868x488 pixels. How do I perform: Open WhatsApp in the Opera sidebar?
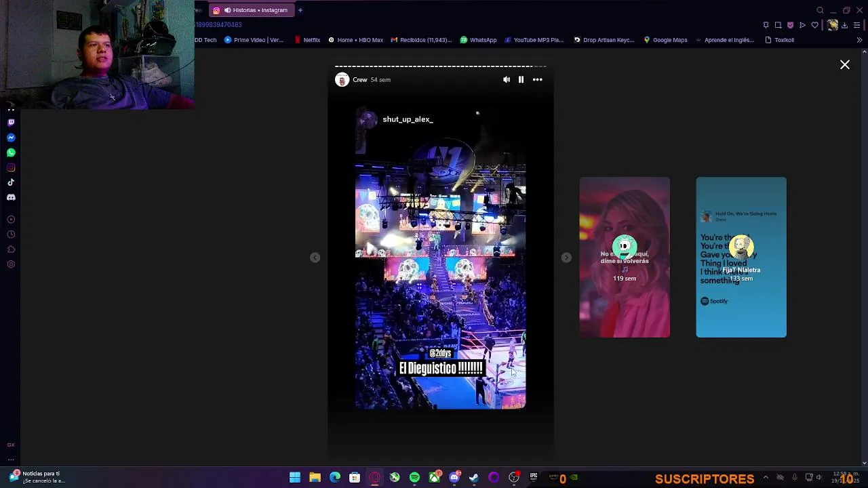(x=11, y=152)
